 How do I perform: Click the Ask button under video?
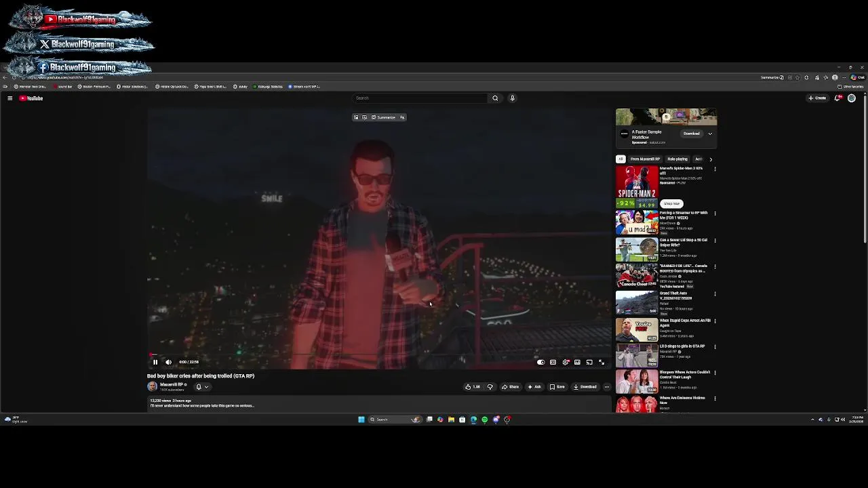(x=534, y=387)
